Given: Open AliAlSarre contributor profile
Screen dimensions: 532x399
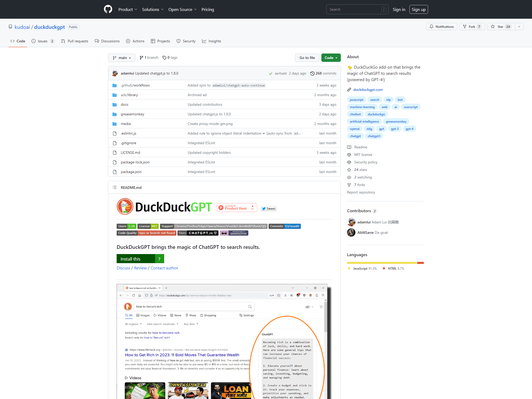Looking at the screenshot, I should click(366, 232).
